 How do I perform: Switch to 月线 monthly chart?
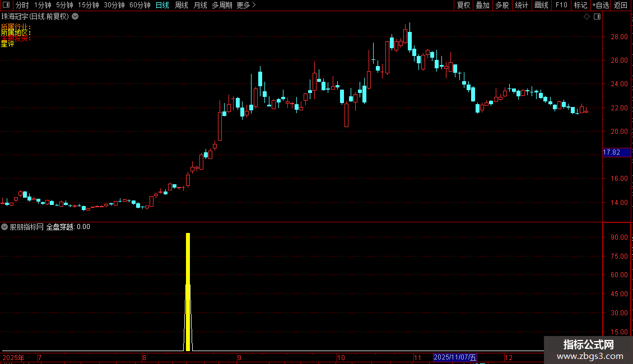point(200,5)
